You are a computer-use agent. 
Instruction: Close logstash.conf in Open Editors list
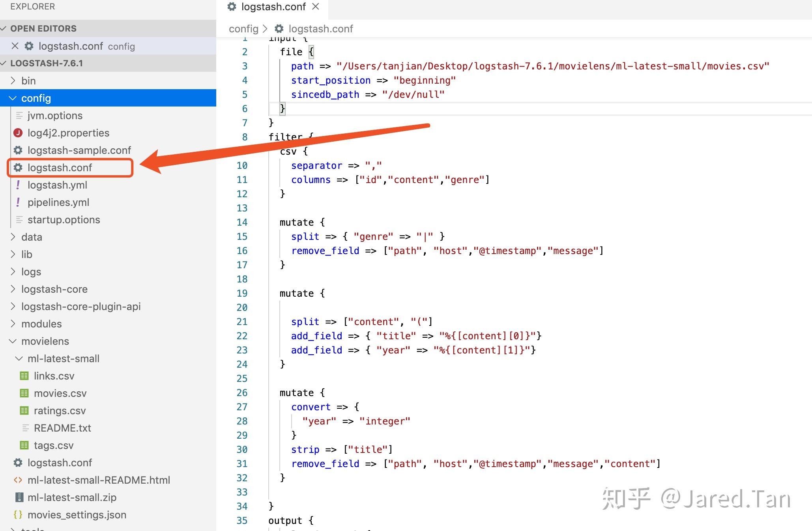(x=15, y=46)
